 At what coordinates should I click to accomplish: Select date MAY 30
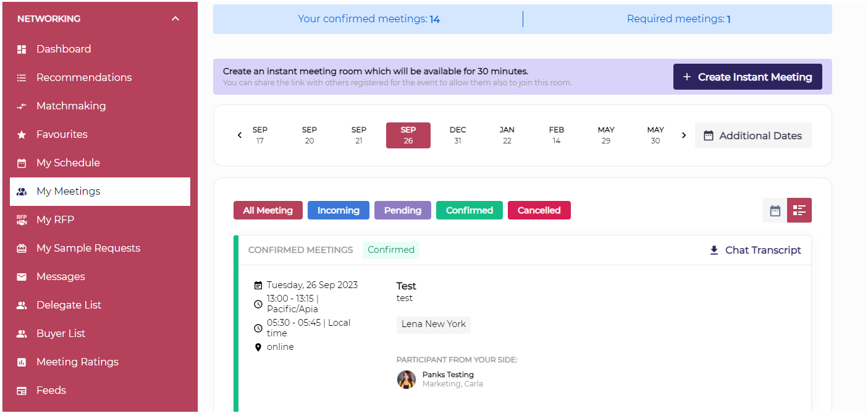pyautogui.click(x=655, y=135)
